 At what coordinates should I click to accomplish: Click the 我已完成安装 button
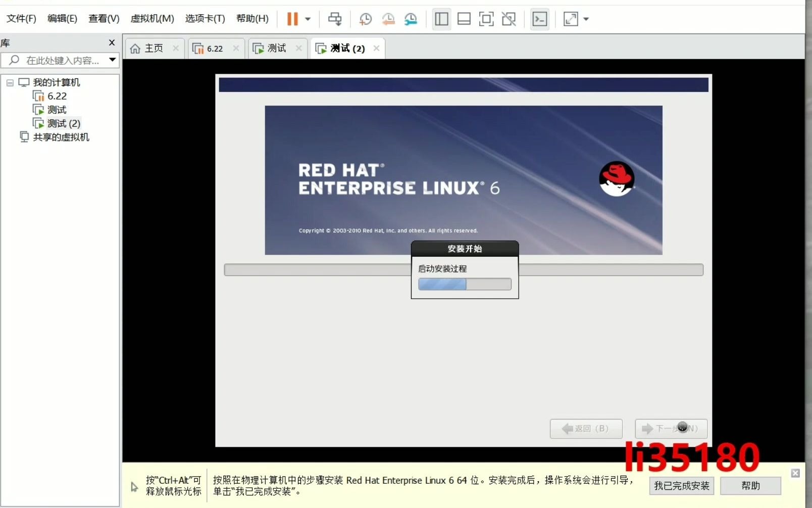click(x=681, y=486)
